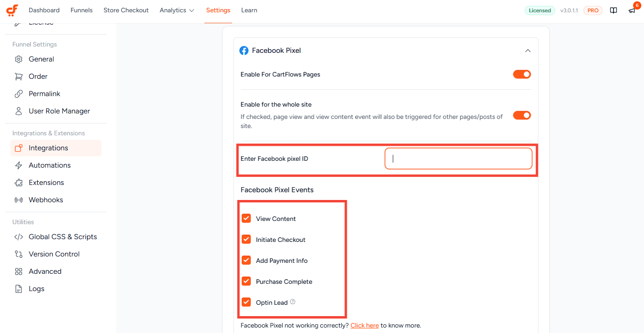The image size is (644, 333).
Task: Click the Extensions puzzle piece icon
Action: click(19, 183)
